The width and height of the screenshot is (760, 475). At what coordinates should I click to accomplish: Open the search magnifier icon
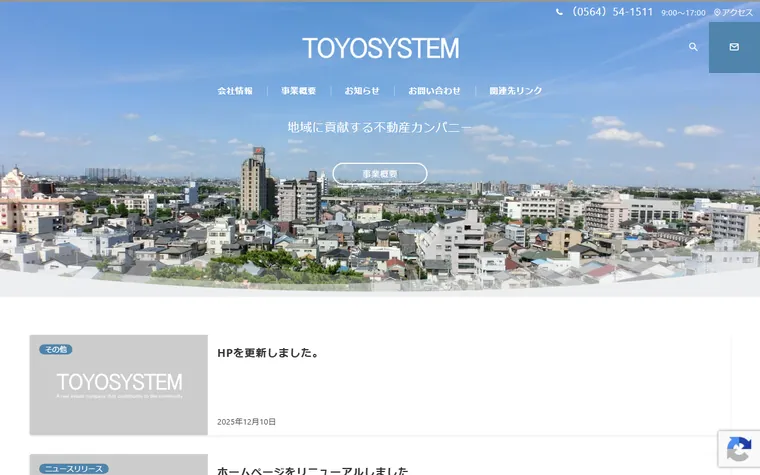(693, 47)
